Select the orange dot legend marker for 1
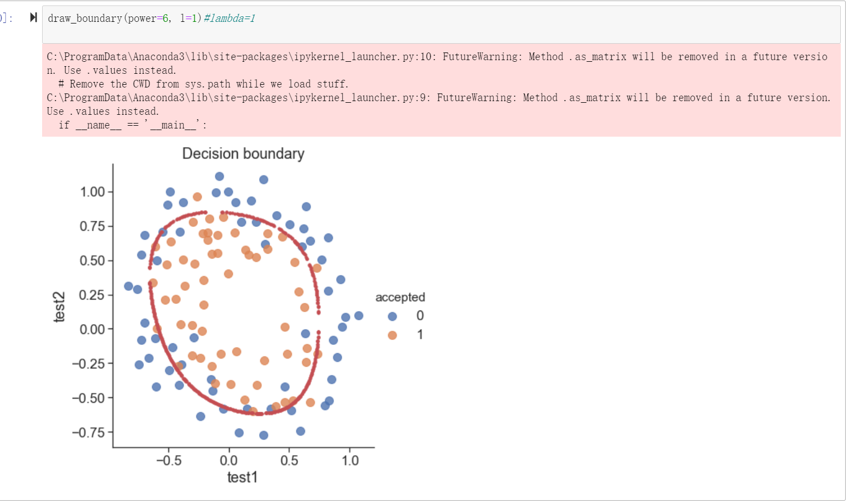The width and height of the screenshot is (855, 504). point(391,335)
